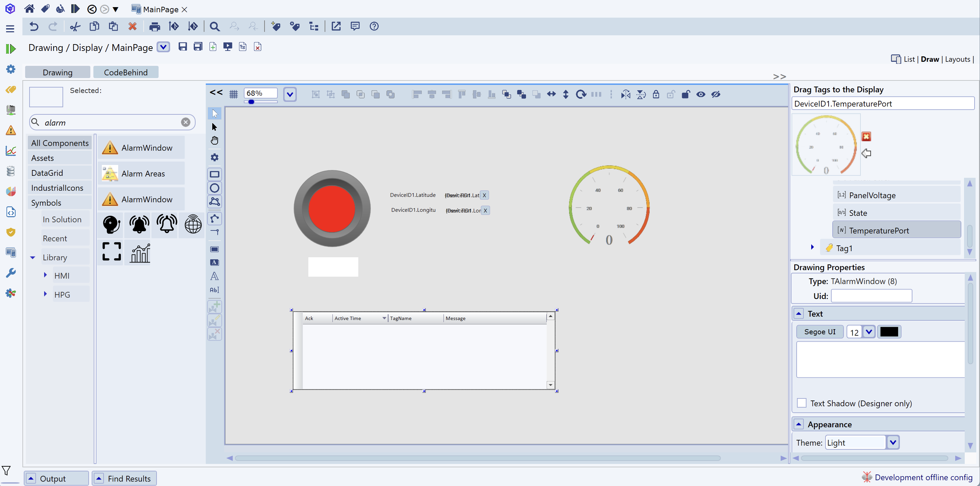Clear the alarm search field
980x486 pixels.
pos(186,123)
